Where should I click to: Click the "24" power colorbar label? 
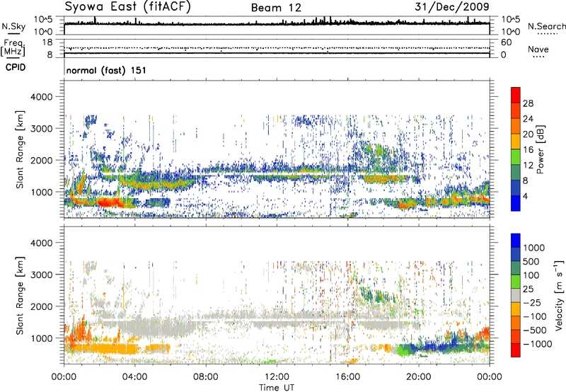528,119
